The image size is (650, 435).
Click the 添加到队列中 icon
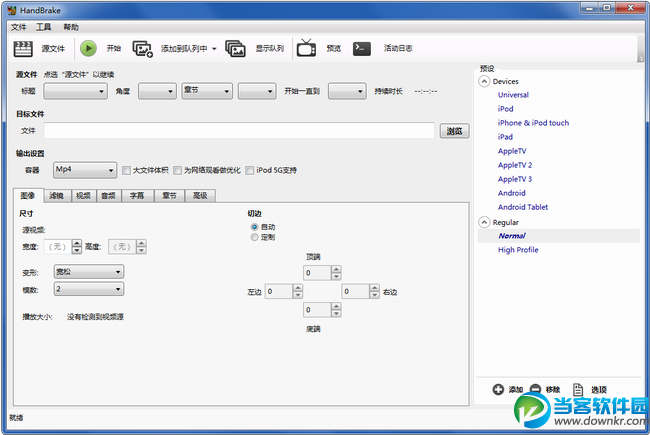pyautogui.click(x=143, y=49)
